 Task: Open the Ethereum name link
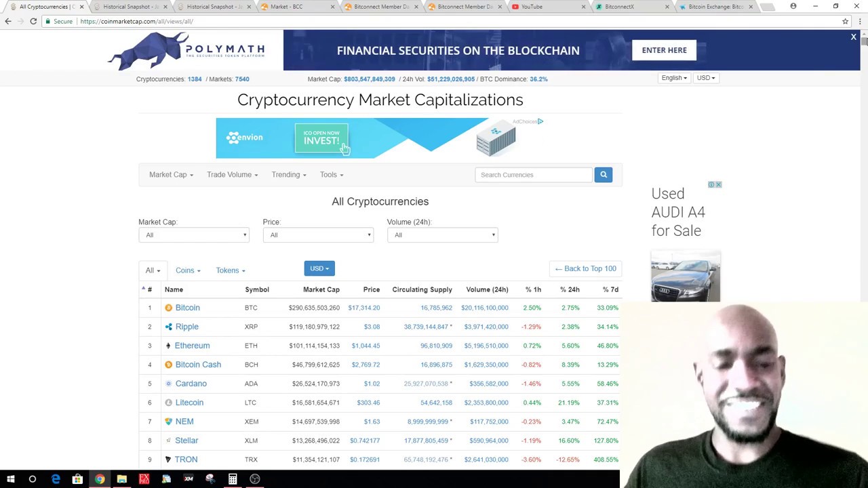coord(192,346)
